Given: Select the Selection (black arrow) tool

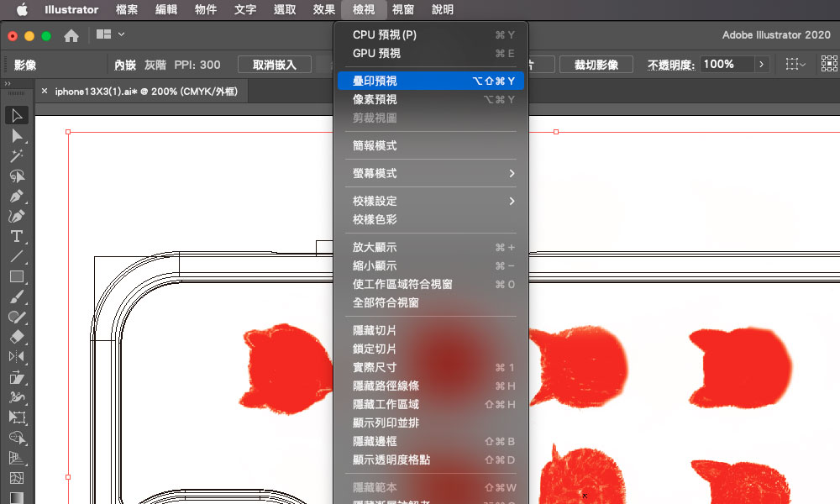Looking at the screenshot, I should pos(17,115).
